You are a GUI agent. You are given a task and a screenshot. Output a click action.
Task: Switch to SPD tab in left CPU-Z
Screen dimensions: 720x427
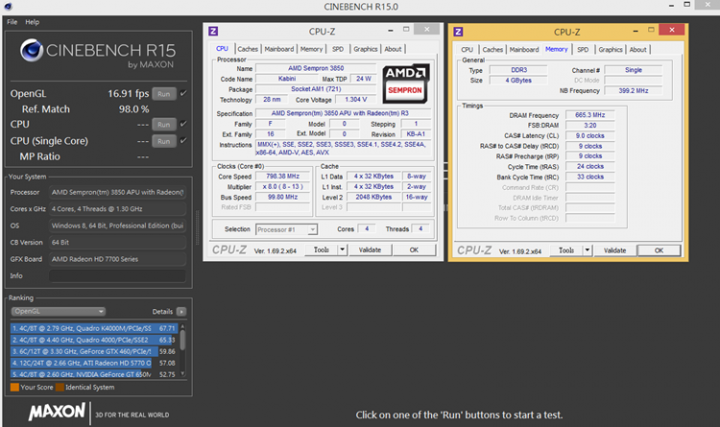pyautogui.click(x=338, y=49)
